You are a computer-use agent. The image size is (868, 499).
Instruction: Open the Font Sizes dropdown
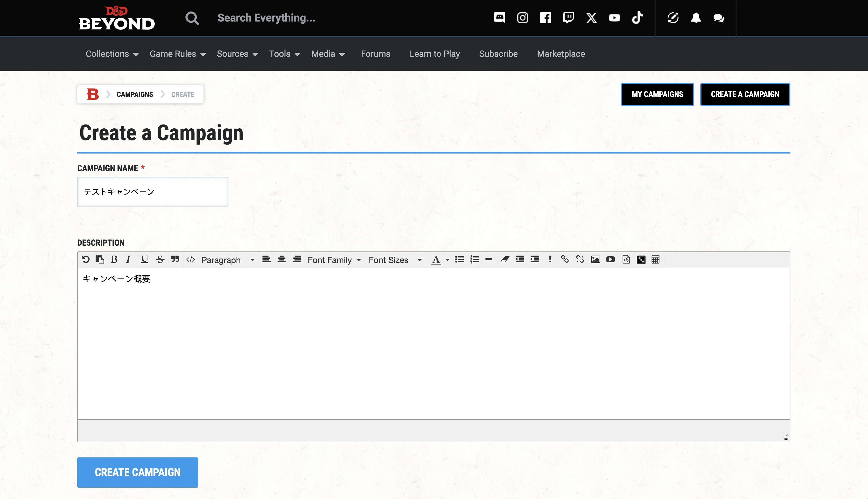[395, 260]
